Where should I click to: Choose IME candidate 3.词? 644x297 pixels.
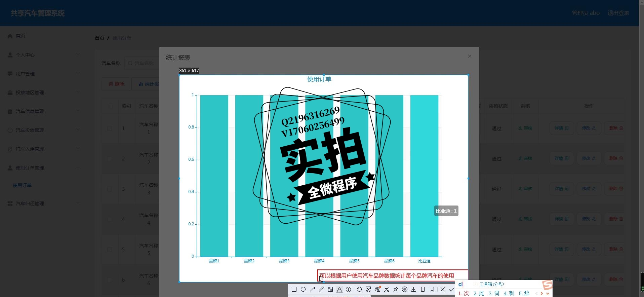494,293
